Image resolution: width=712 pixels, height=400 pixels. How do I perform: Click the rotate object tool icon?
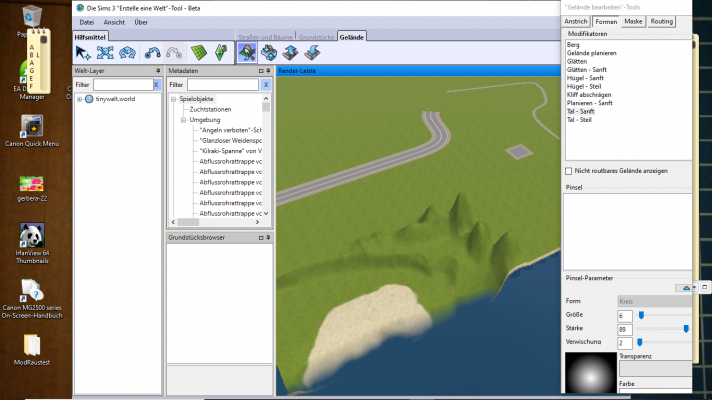click(x=127, y=53)
